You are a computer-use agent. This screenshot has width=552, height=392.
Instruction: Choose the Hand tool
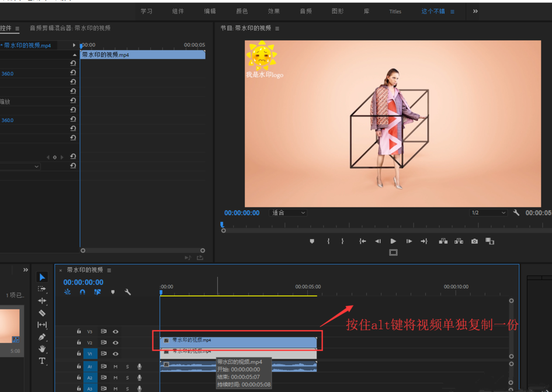point(42,349)
